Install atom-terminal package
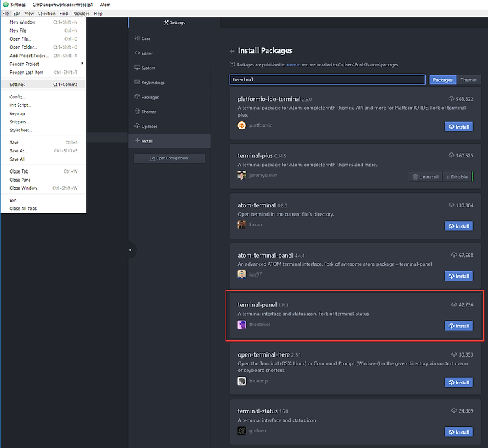Viewport: 488px width, 448px height. [459, 226]
